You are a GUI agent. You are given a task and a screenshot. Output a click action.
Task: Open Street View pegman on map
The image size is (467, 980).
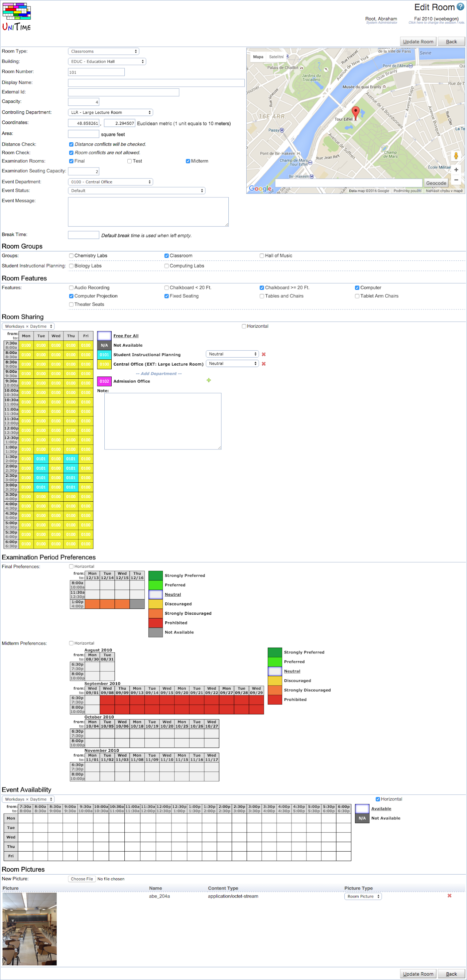pos(456,155)
